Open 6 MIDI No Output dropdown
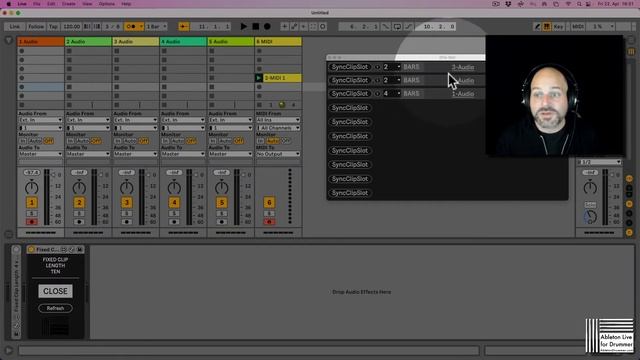 (278, 154)
